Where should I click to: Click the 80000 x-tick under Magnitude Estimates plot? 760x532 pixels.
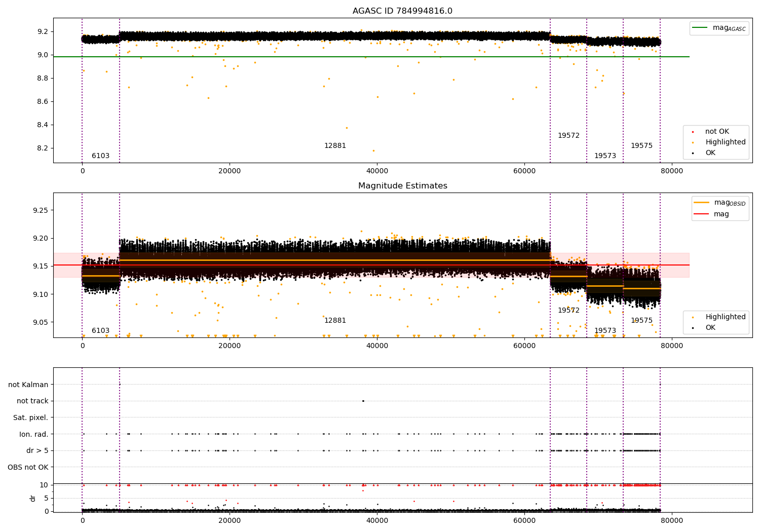[672, 346]
